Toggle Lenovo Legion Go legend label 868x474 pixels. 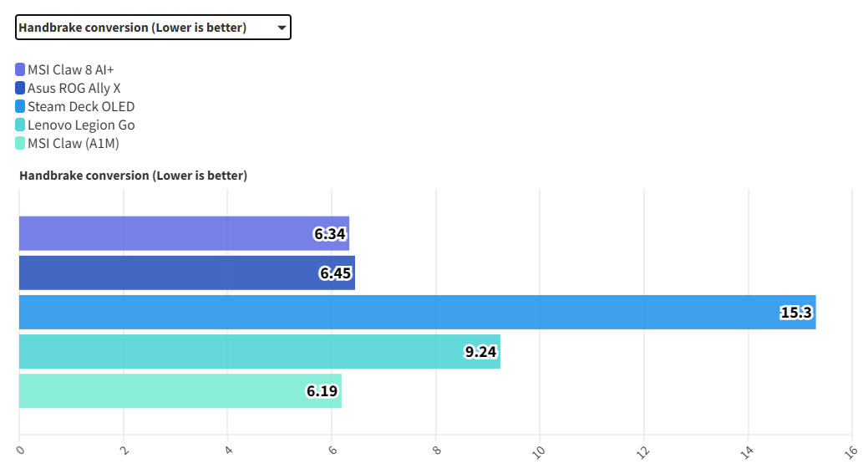coord(81,125)
